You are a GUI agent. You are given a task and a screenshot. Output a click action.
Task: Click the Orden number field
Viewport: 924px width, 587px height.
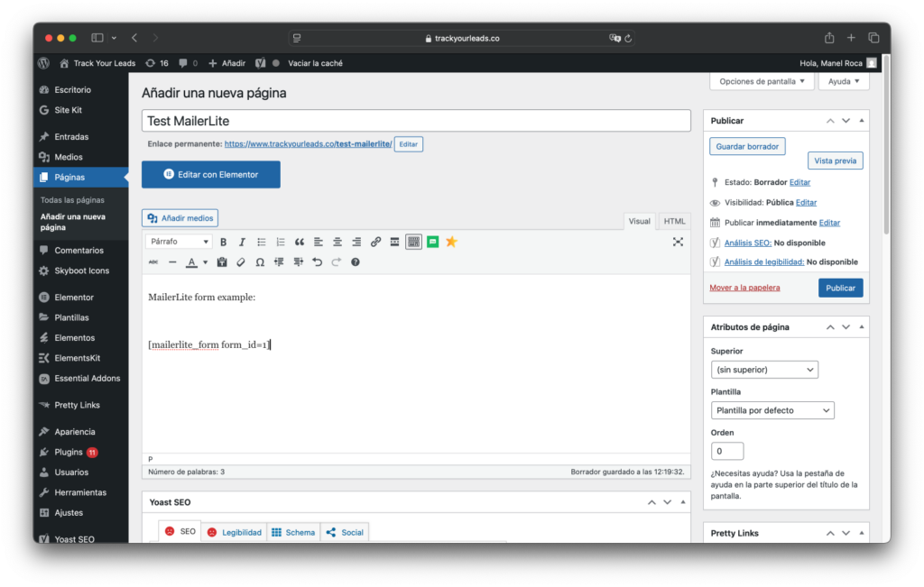[727, 451]
